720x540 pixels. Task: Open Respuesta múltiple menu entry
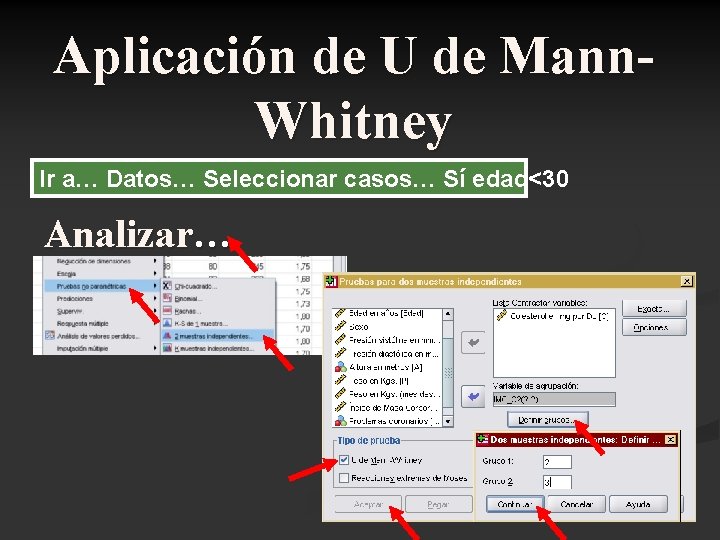pos(83,323)
